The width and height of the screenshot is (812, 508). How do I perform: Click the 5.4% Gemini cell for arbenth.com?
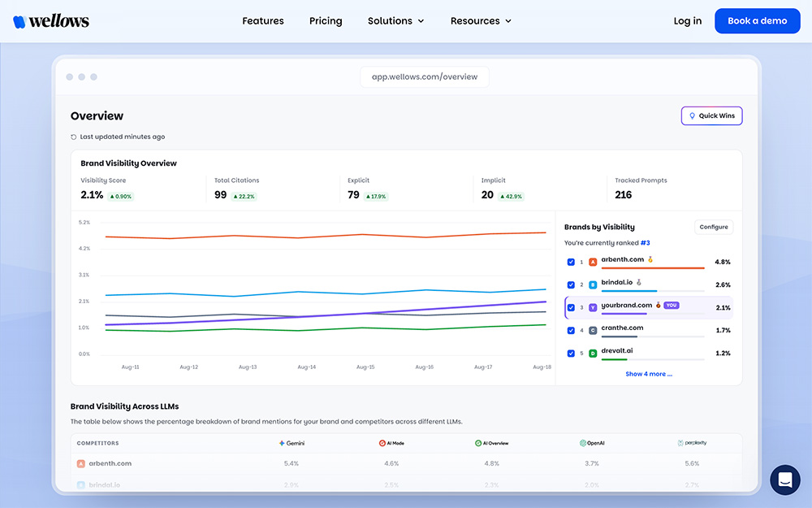(x=291, y=463)
